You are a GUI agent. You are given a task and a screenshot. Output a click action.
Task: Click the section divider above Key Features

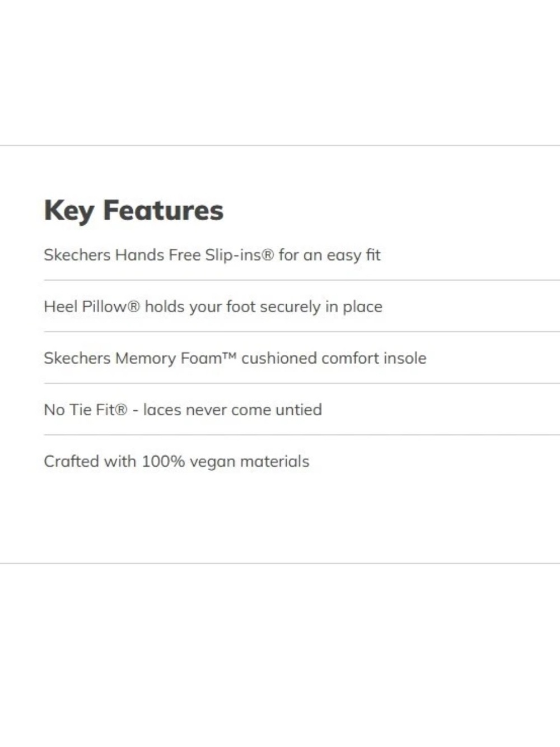[x=280, y=146]
